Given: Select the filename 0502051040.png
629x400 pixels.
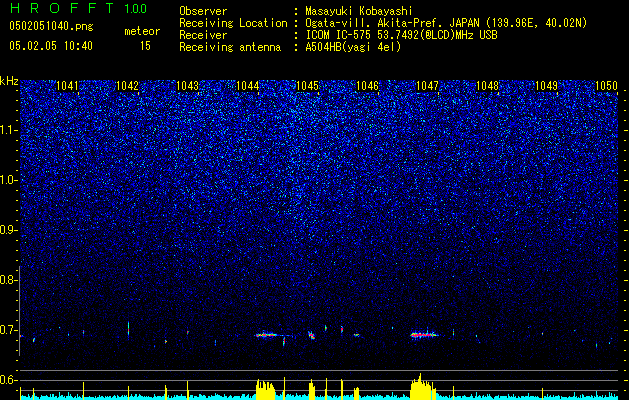Looking at the screenshot, I should (x=51, y=27).
